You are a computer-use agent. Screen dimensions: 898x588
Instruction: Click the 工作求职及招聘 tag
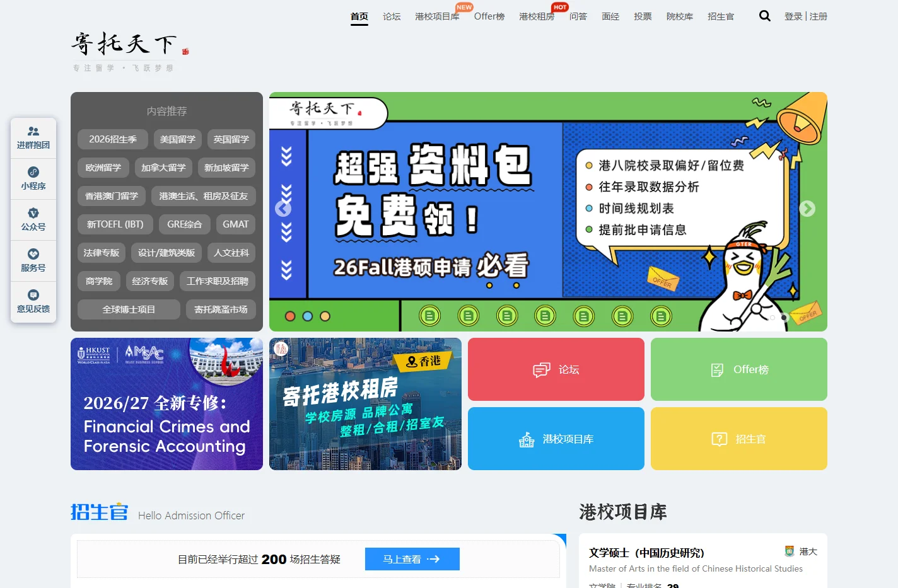tap(218, 281)
